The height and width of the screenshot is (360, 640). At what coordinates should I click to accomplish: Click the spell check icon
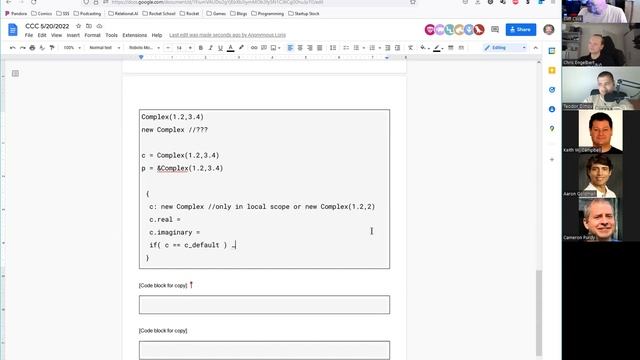(x=42, y=48)
